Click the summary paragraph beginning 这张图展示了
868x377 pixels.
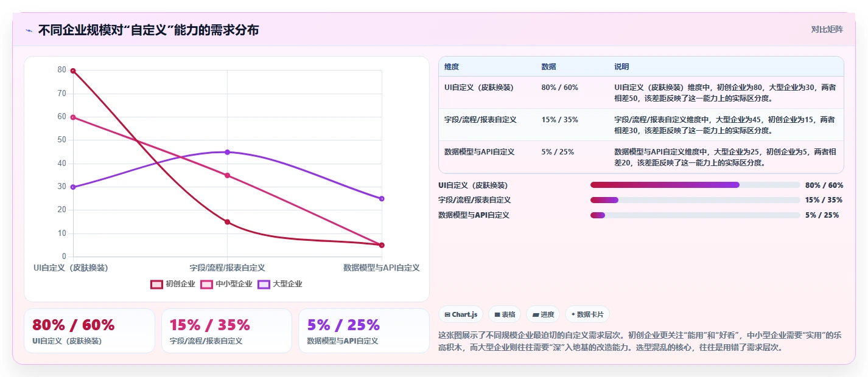[640, 341]
